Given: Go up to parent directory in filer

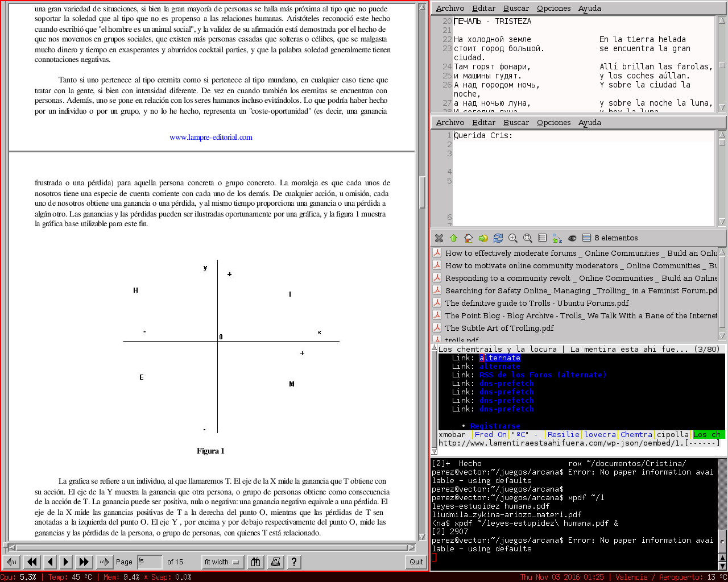Looking at the screenshot, I should click(x=453, y=238).
